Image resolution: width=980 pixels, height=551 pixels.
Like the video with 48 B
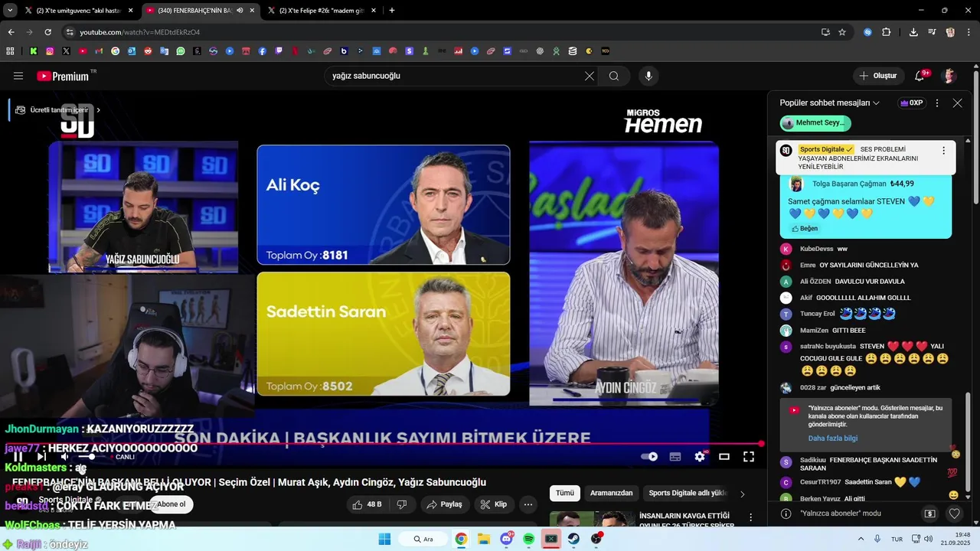[367, 504]
